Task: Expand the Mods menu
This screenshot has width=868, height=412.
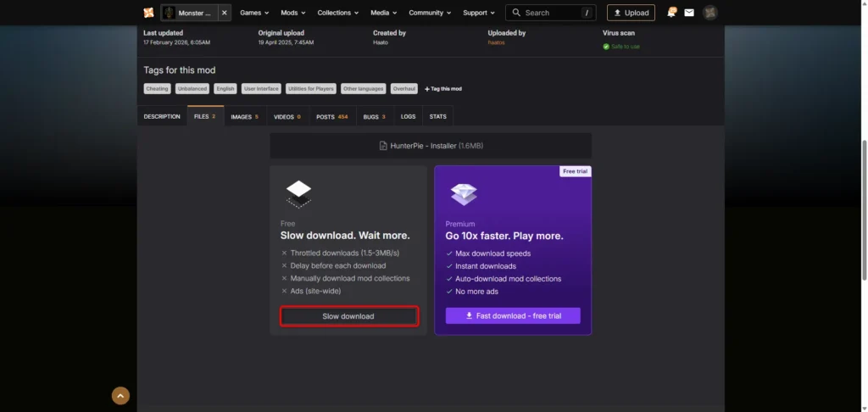Action: point(292,13)
